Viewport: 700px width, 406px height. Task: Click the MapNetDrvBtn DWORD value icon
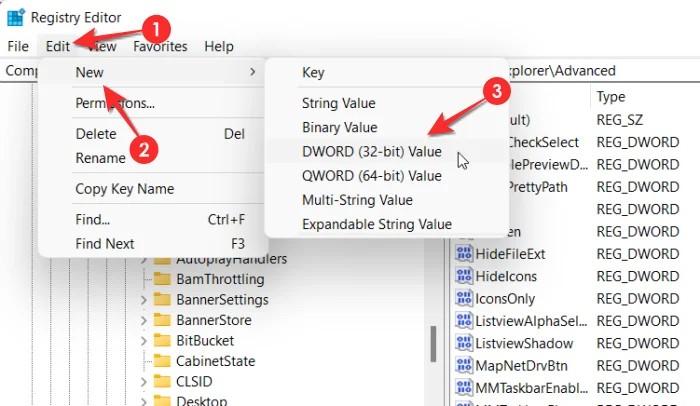(x=463, y=364)
